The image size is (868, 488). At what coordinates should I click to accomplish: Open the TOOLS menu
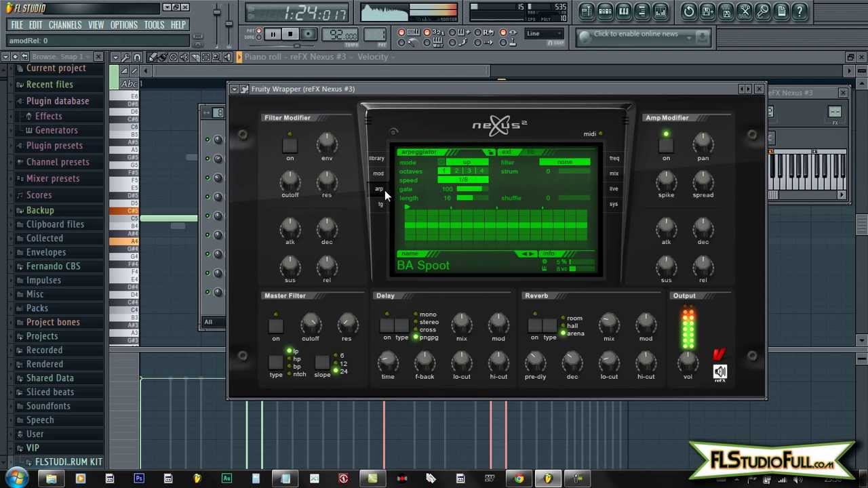154,25
